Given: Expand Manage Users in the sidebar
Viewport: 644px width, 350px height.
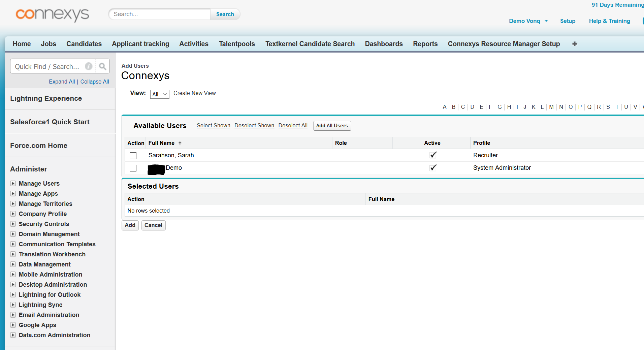Looking at the screenshot, I should (13, 184).
